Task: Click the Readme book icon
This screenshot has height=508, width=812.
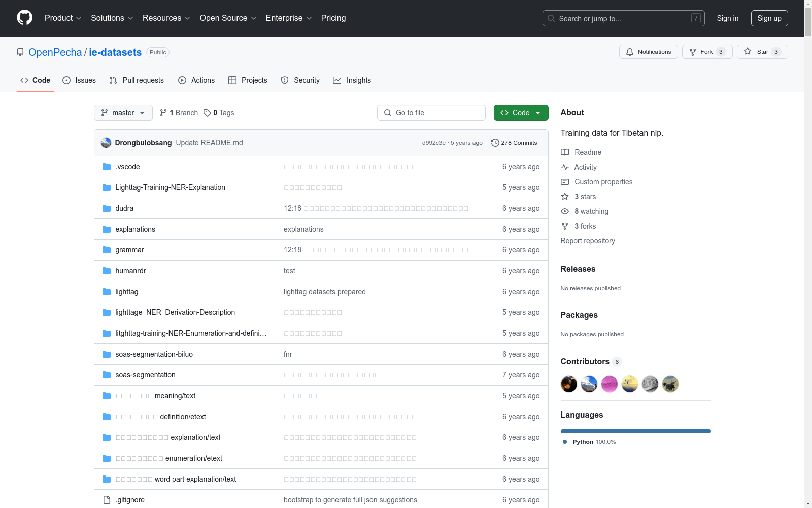Action: coord(565,152)
